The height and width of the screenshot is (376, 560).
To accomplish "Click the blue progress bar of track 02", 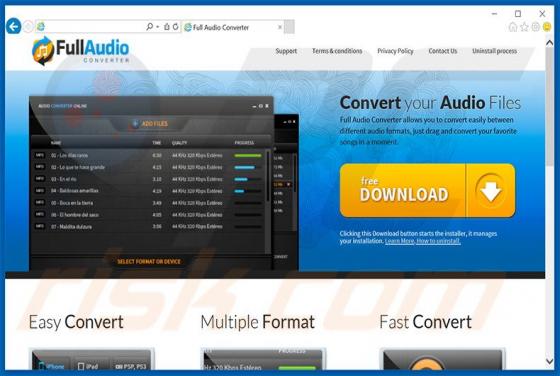I will click(x=245, y=167).
